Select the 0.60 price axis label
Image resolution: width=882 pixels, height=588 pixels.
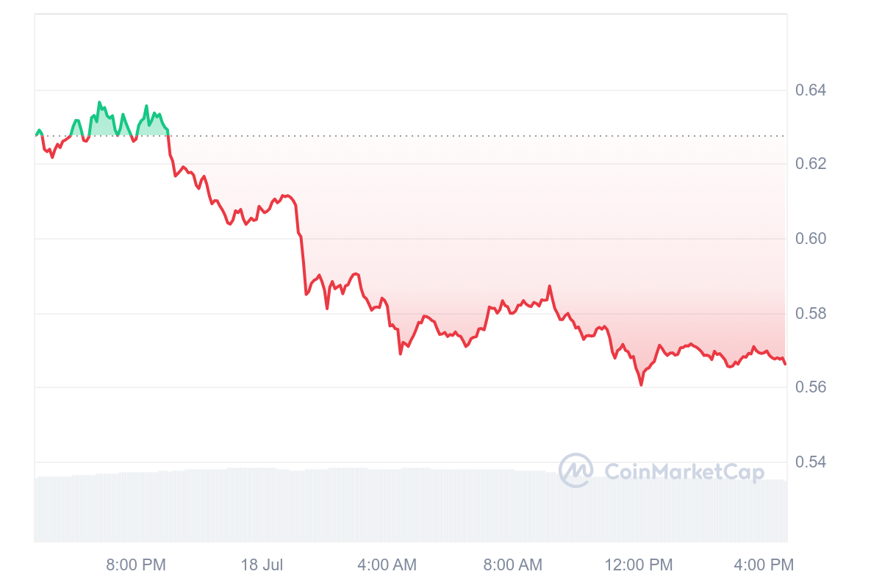811,238
